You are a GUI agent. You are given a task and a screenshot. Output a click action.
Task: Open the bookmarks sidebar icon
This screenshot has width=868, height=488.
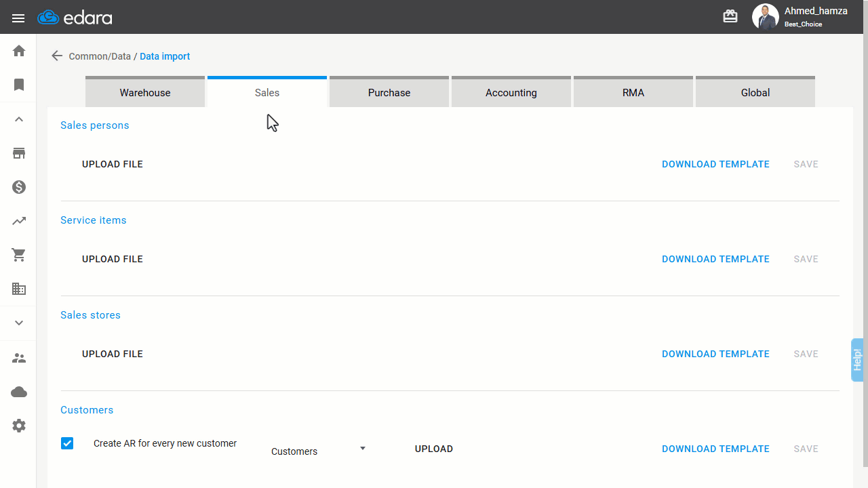(x=19, y=85)
